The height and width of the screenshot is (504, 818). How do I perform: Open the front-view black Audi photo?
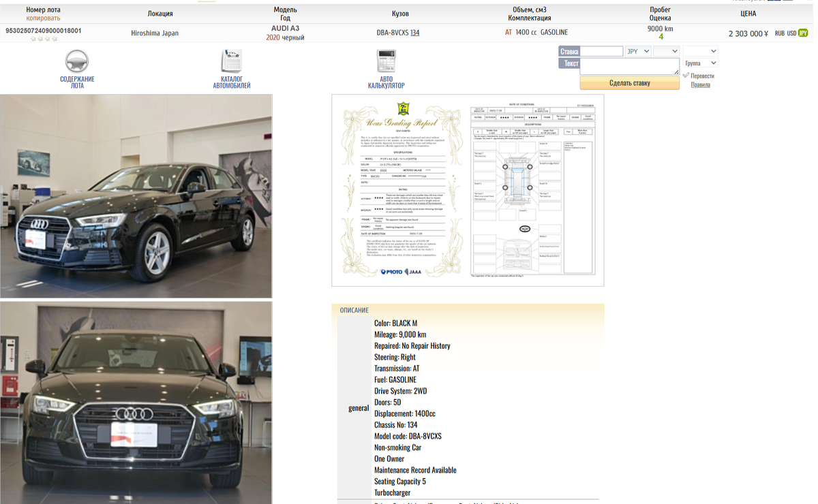(136, 403)
